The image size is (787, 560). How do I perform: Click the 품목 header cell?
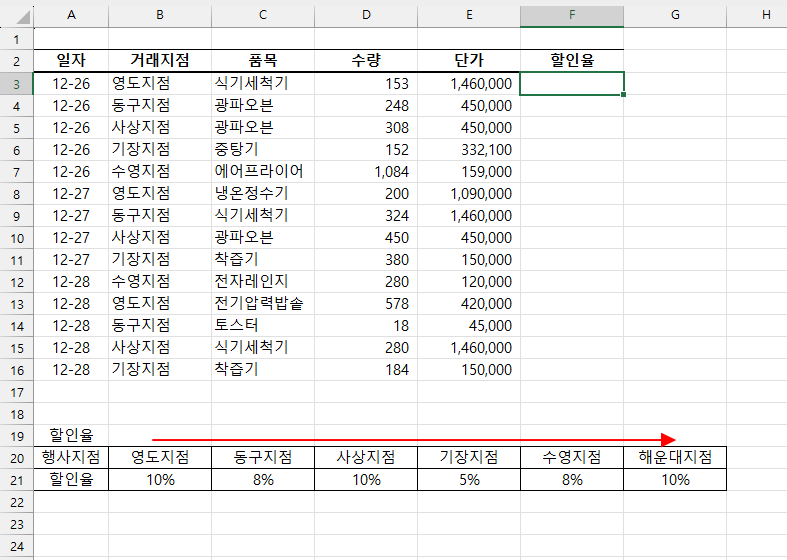[263, 61]
